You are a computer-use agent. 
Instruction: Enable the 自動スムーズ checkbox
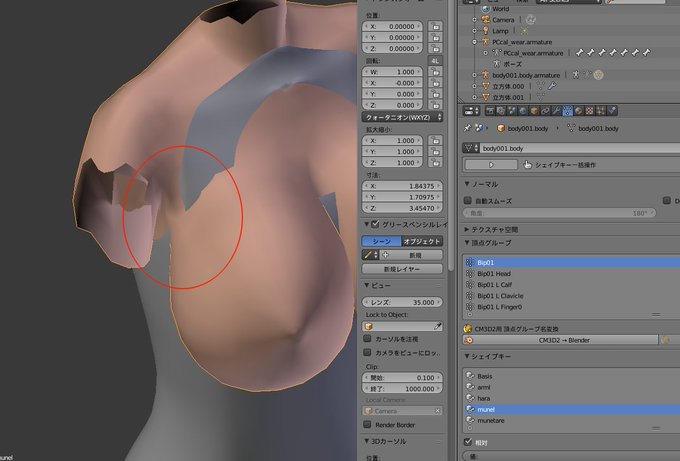tap(468, 200)
